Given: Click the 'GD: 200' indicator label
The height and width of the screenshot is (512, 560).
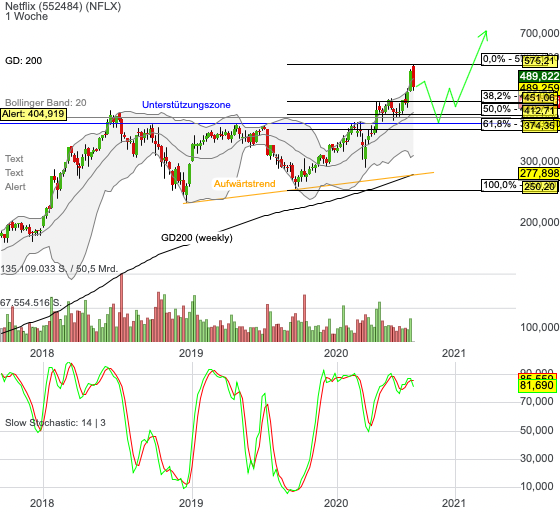Looking at the screenshot, I should [24, 61].
